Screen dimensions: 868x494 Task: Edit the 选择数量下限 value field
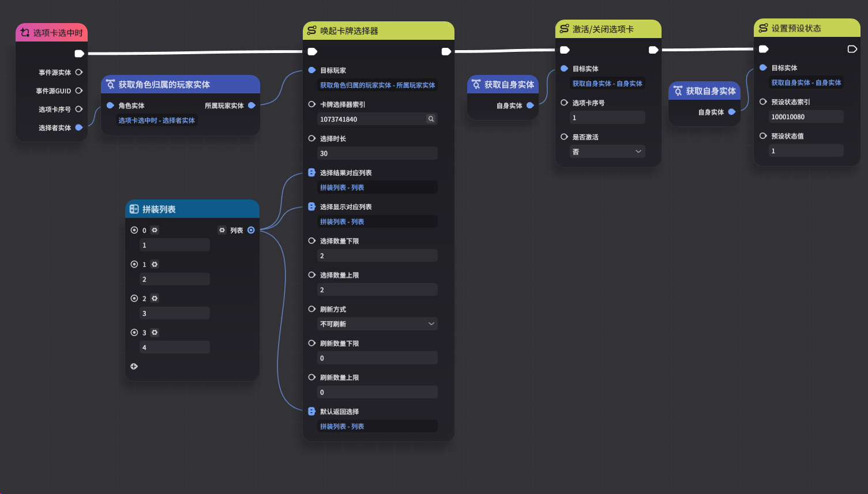tap(377, 255)
